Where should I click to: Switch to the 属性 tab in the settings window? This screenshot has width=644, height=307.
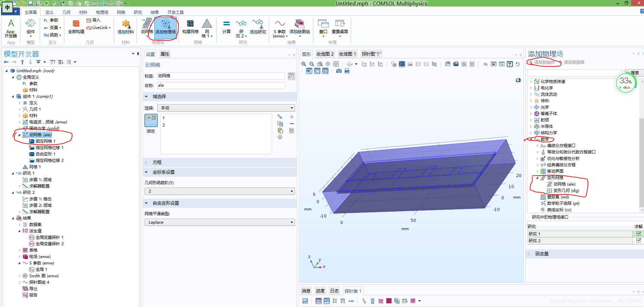165,54
